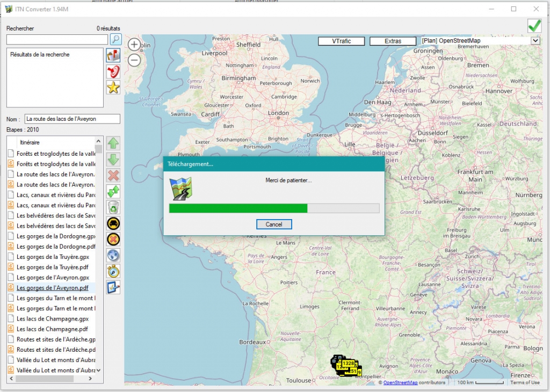Viewport: 550px width, 392px height.
Task: Click the map icon in the Téléchargement dialog
Action: [180, 188]
